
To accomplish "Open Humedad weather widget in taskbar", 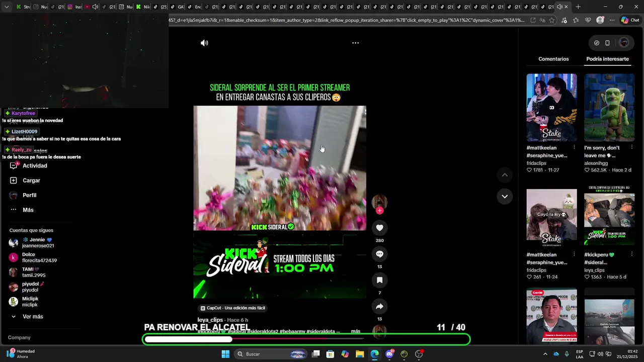I will coord(19,354).
